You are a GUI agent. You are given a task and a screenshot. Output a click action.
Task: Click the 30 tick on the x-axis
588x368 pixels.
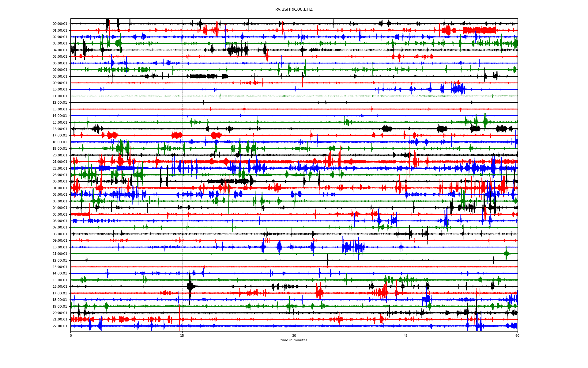294,335
